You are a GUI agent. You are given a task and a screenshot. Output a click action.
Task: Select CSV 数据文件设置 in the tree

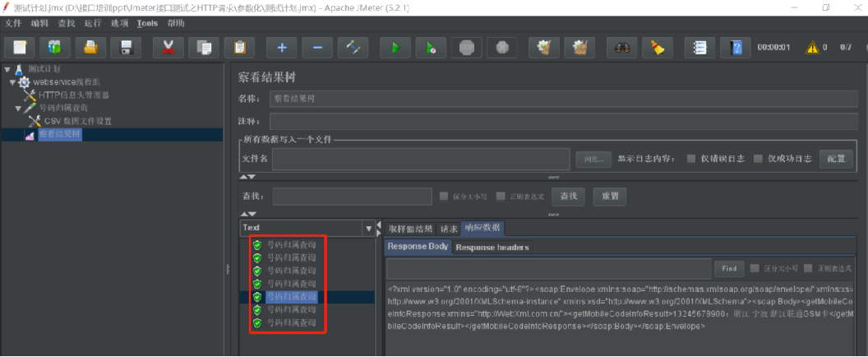click(78, 121)
